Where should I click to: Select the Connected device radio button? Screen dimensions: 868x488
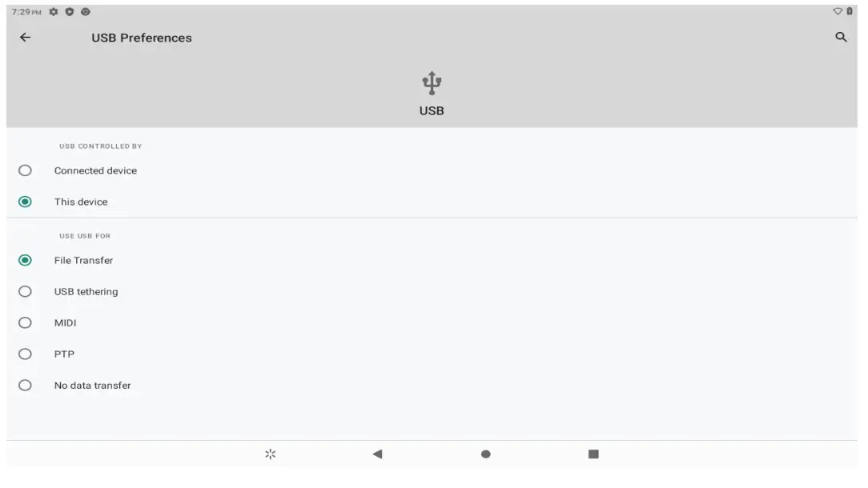click(25, 170)
